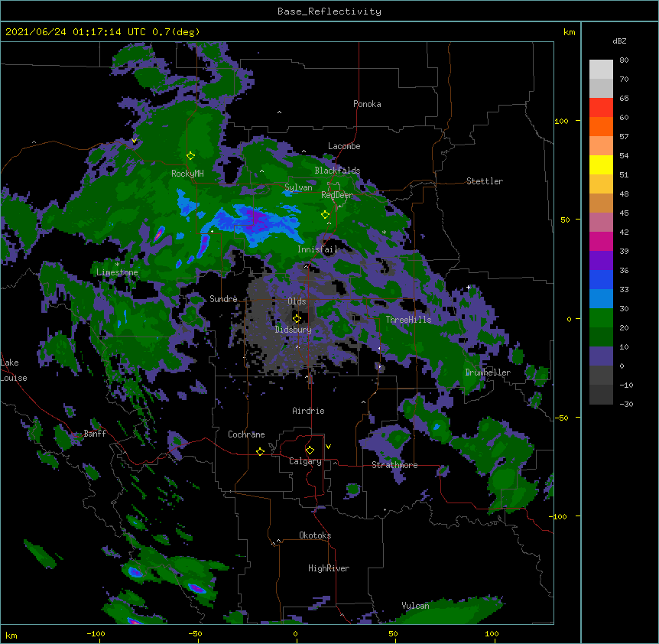Pick the light gray 70-80 dBZ legend swatch
Viewport: 659px width, 644px height.
(x=601, y=70)
